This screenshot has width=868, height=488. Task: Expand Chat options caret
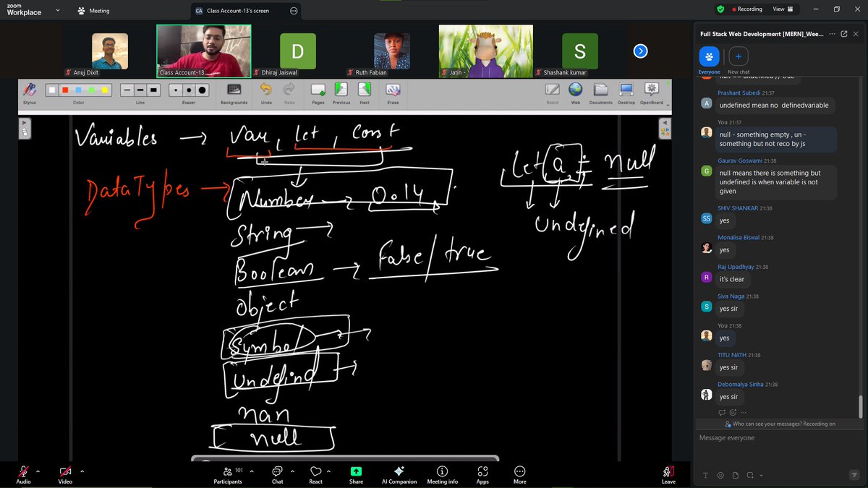pyautogui.click(x=292, y=471)
